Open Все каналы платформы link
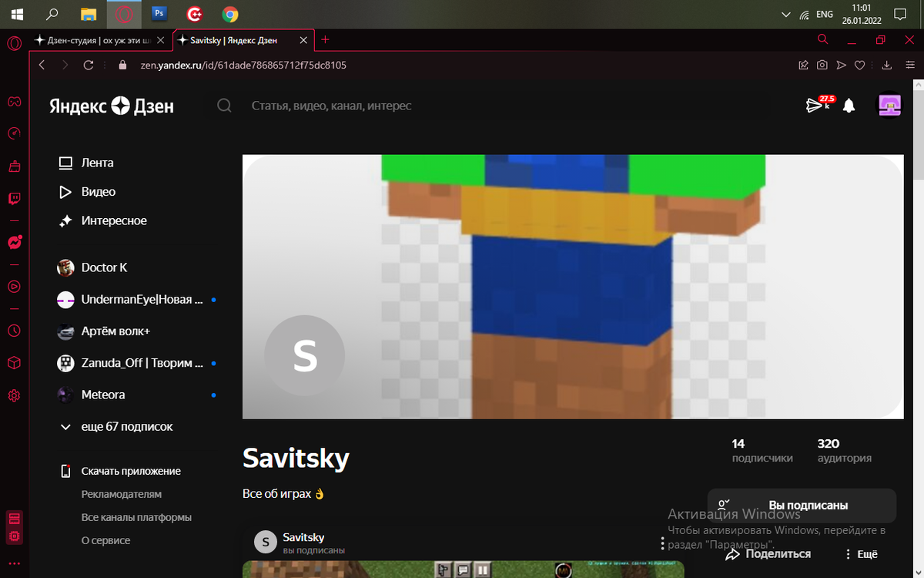The image size is (924, 578). click(x=136, y=517)
